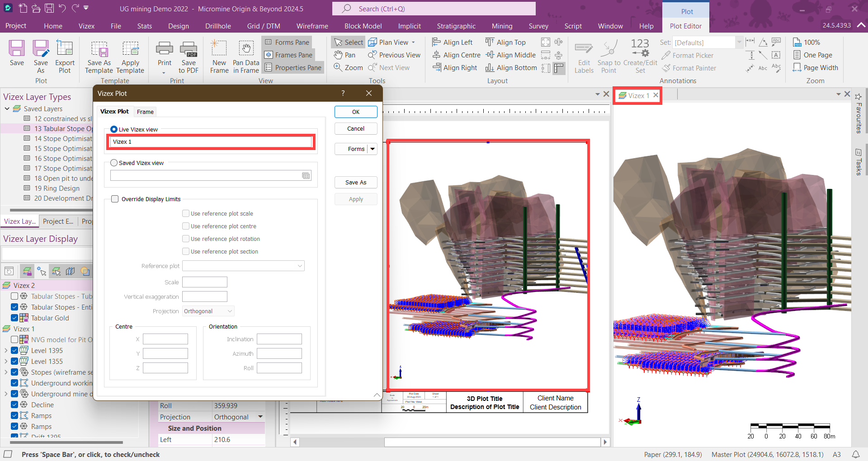Click the Save As button
868x461 pixels.
point(355,182)
